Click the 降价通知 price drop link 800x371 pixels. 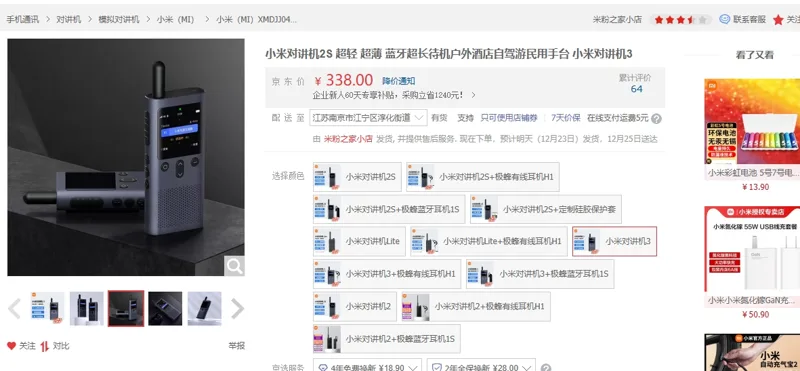pos(398,81)
